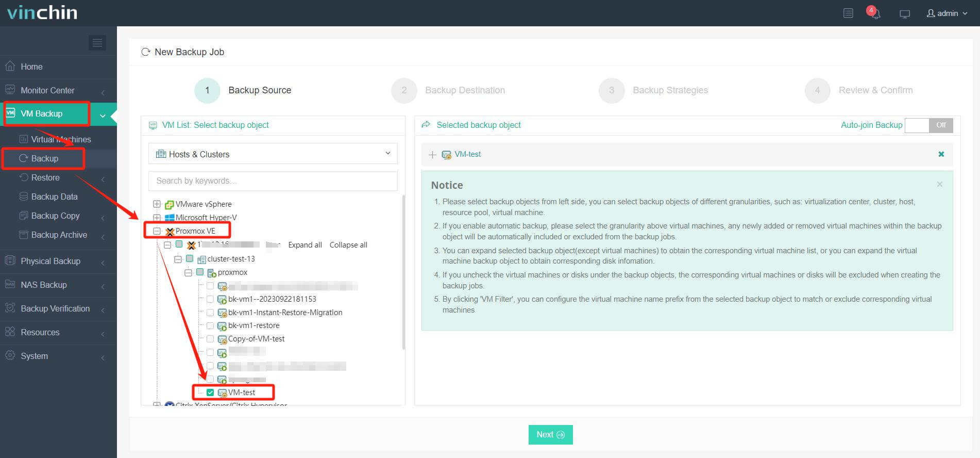Focus the Search by keywords field
Screen dimensions: 980x458
click(273, 181)
